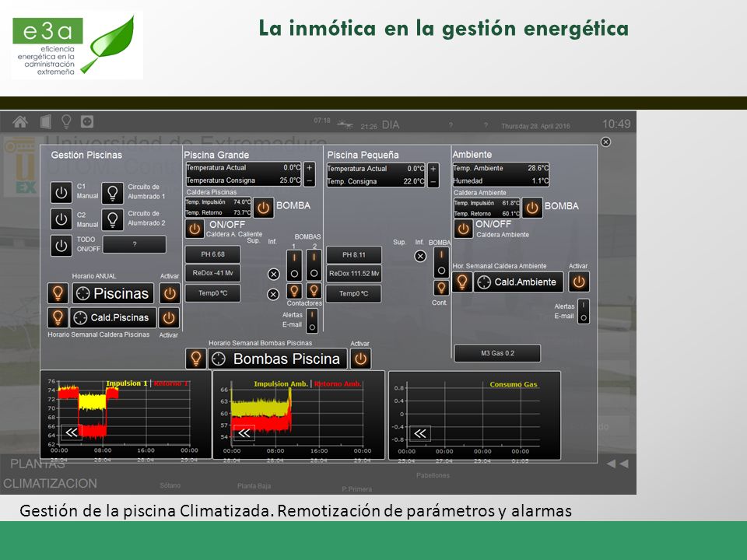Select the CLIMATIZACION menu item

coord(50,483)
